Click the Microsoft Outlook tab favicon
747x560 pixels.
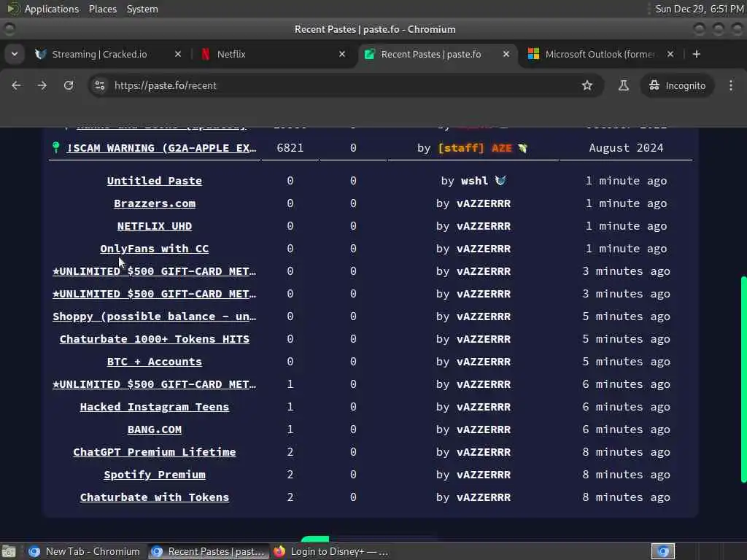click(533, 54)
